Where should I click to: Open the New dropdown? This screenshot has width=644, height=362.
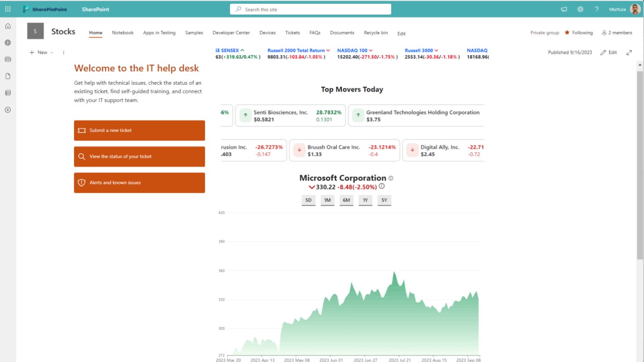tap(41, 52)
